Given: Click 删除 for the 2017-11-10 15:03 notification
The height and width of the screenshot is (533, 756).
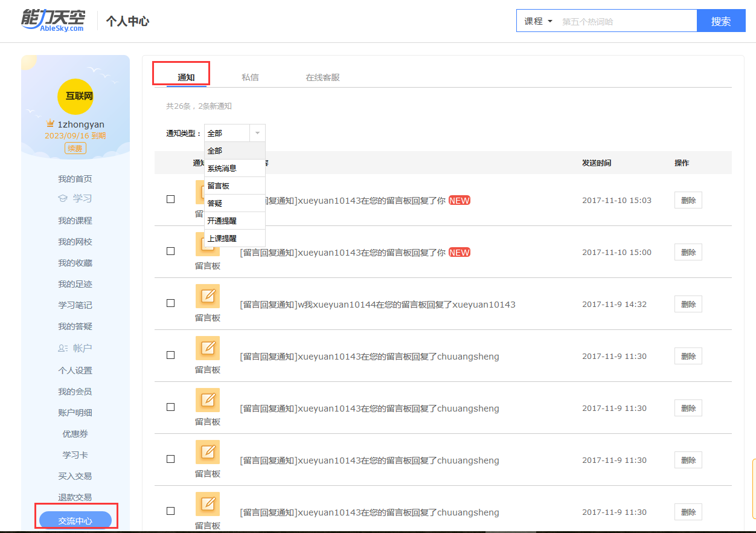Looking at the screenshot, I should 688,201.
